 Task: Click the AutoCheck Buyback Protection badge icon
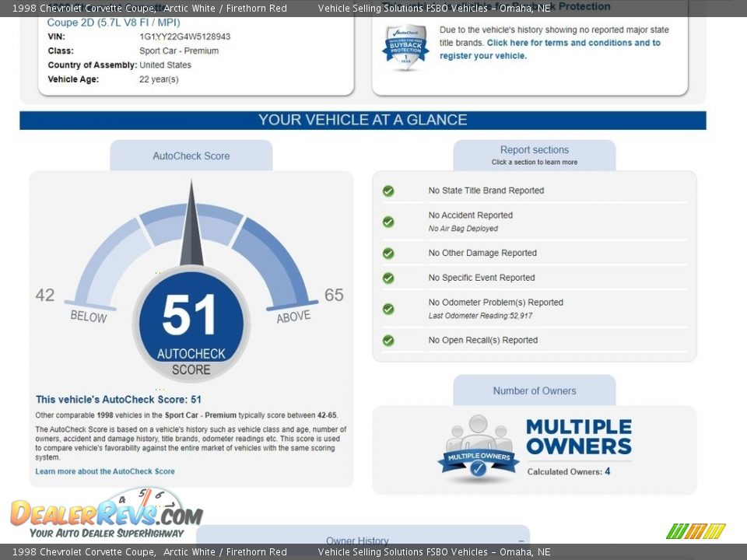(x=405, y=47)
